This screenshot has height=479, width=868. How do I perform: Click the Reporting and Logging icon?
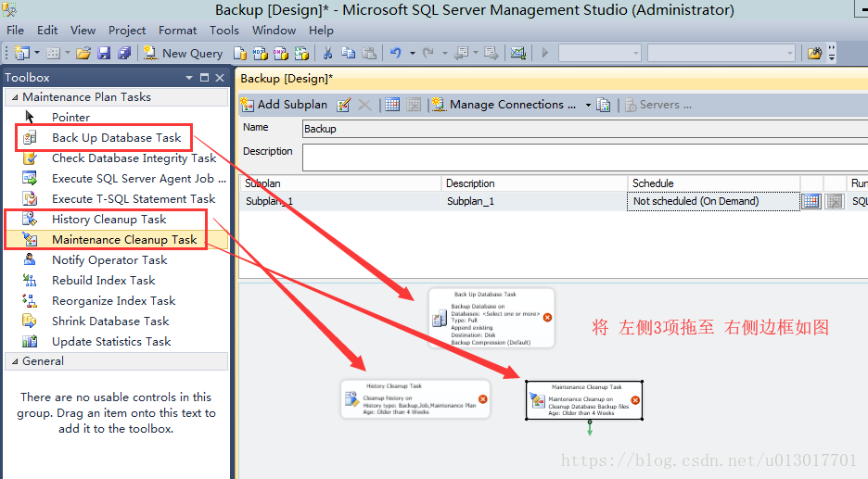click(603, 105)
